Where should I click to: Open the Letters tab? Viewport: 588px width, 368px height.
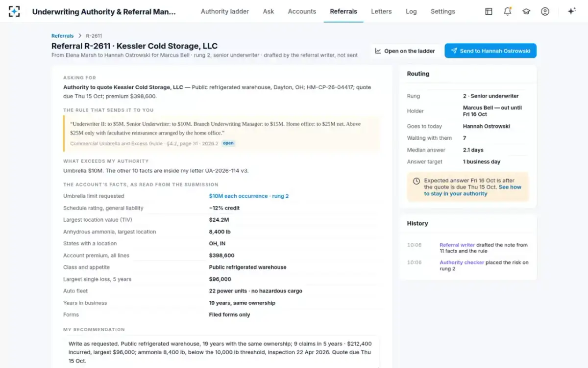click(381, 11)
